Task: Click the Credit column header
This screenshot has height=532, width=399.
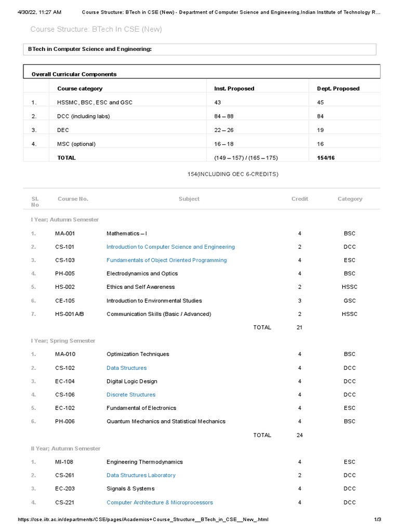Action: click(300, 199)
